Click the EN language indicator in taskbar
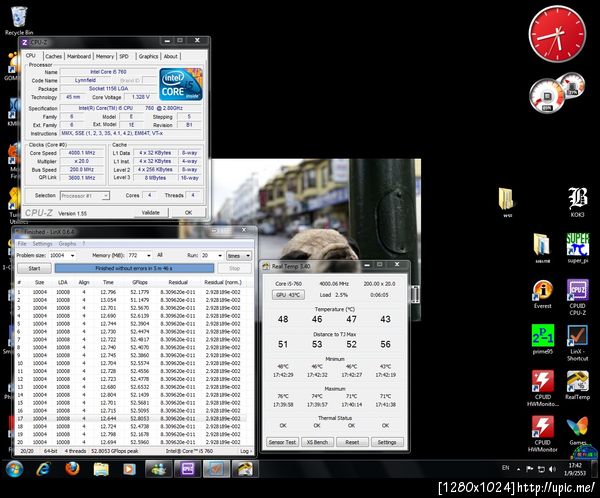Image resolution: width=600 pixels, height=498 pixels. click(x=505, y=468)
